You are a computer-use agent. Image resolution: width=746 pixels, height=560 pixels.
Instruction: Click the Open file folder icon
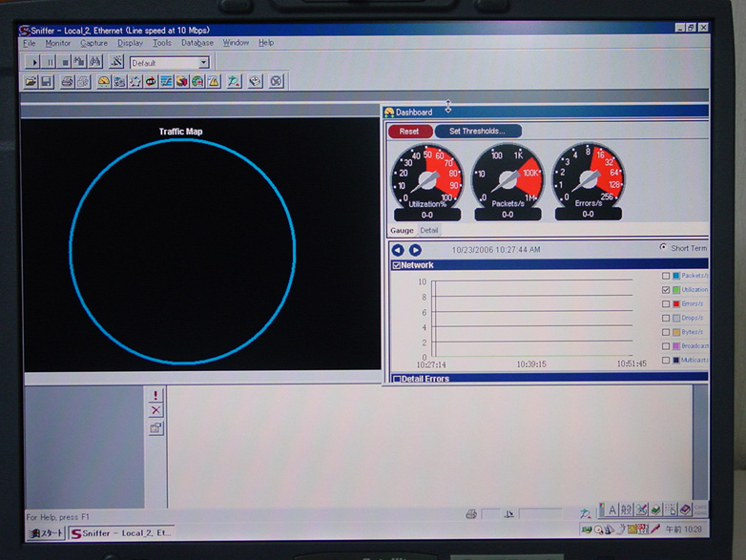click(31, 83)
